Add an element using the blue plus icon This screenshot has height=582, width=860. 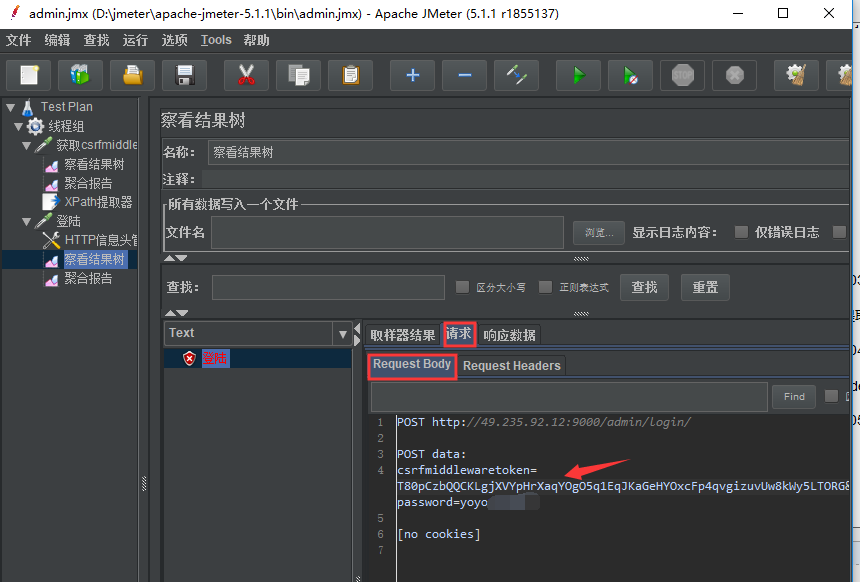point(412,74)
